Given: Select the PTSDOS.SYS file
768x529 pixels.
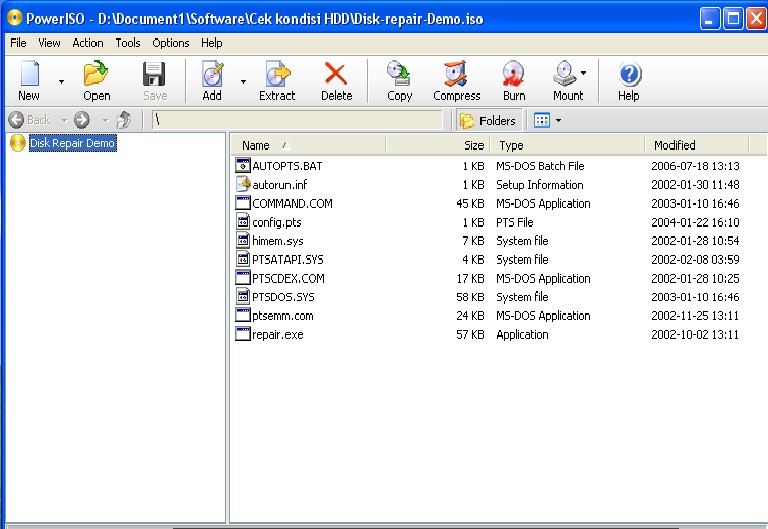Looking at the screenshot, I should [284, 297].
